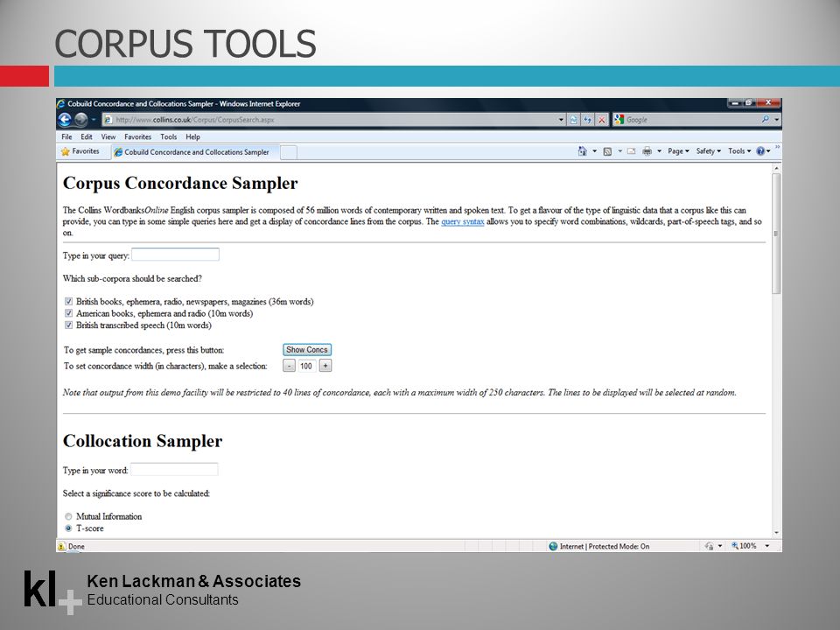Click the Show Concs button

[x=307, y=350]
